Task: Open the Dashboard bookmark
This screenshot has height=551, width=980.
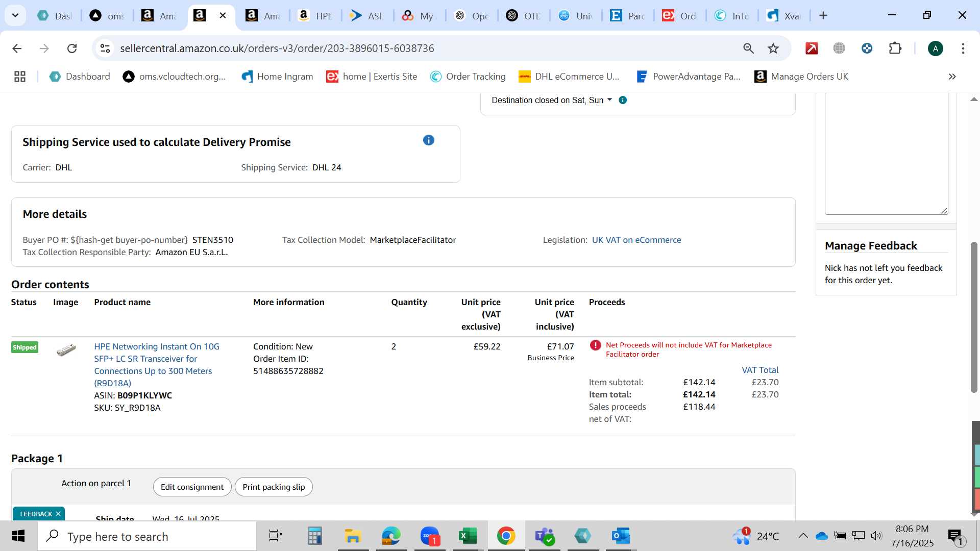Action: pos(80,77)
